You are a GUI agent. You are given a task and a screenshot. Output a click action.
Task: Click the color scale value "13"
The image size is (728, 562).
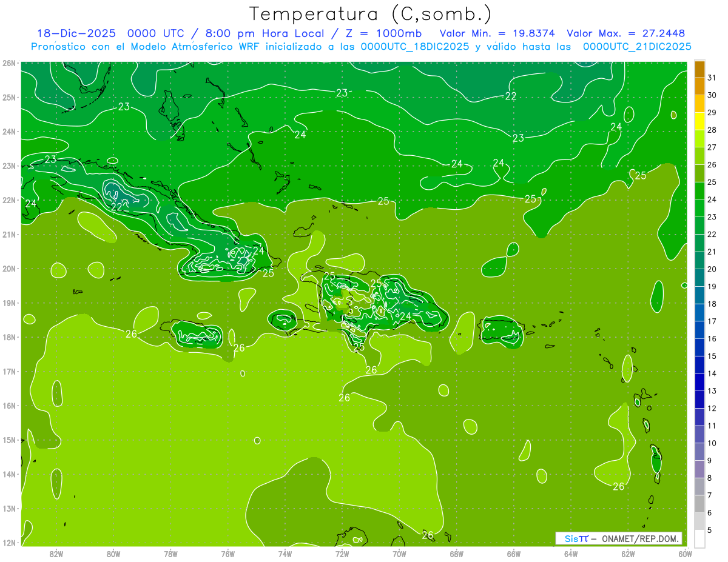click(x=712, y=391)
